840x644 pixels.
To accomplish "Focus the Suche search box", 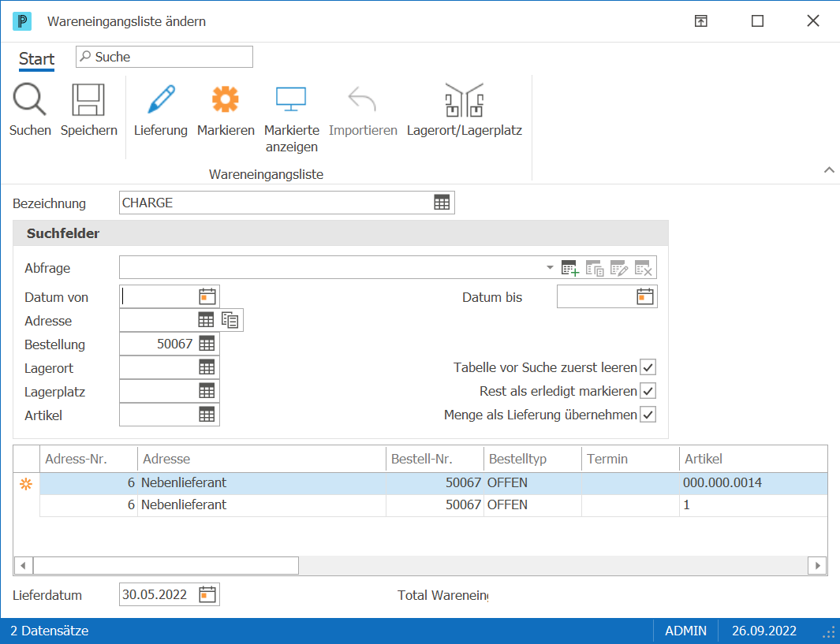I will pyautogui.click(x=165, y=57).
